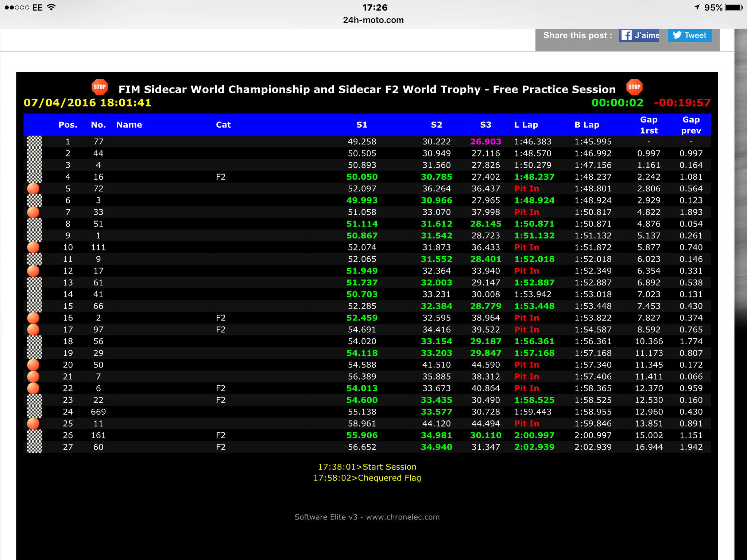747x560 pixels.
Task: Click the Pos. column header
Action: click(x=68, y=125)
